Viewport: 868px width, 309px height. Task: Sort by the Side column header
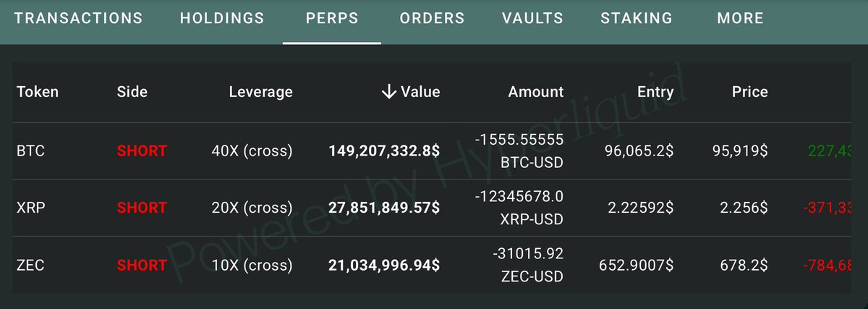[132, 92]
